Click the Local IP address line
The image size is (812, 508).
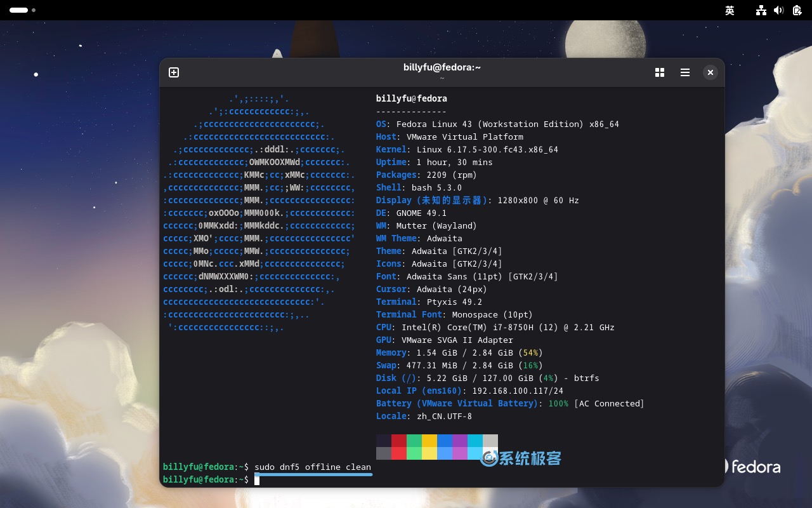pyautogui.click(x=469, y=391)
